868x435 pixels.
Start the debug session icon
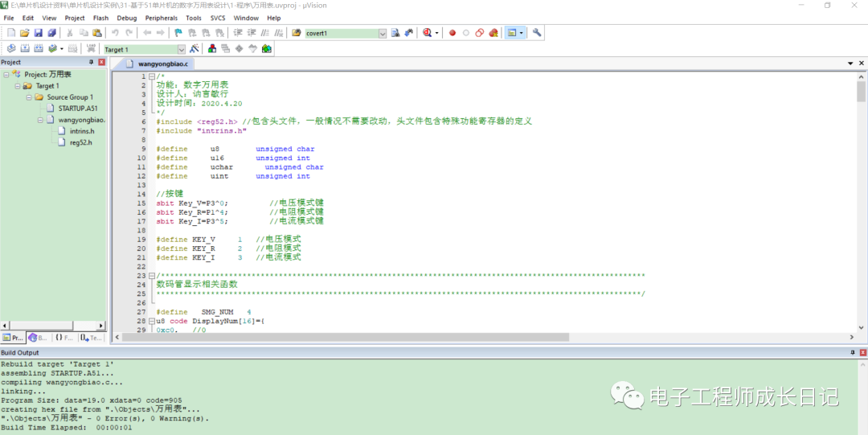point(427,33)
